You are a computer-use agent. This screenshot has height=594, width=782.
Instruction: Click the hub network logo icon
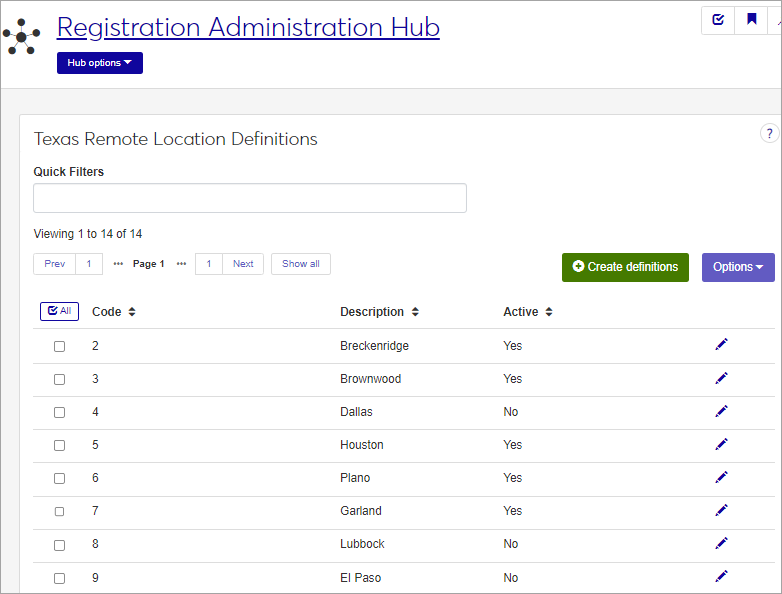click(21, 37)
